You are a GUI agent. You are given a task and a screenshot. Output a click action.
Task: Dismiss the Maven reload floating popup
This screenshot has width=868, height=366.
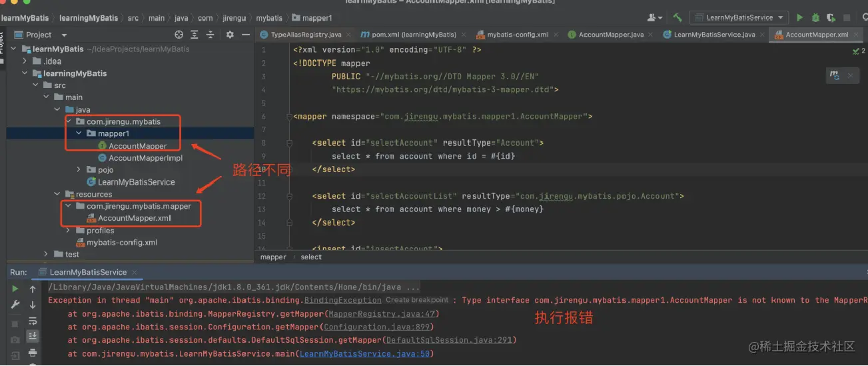point(850,76)
